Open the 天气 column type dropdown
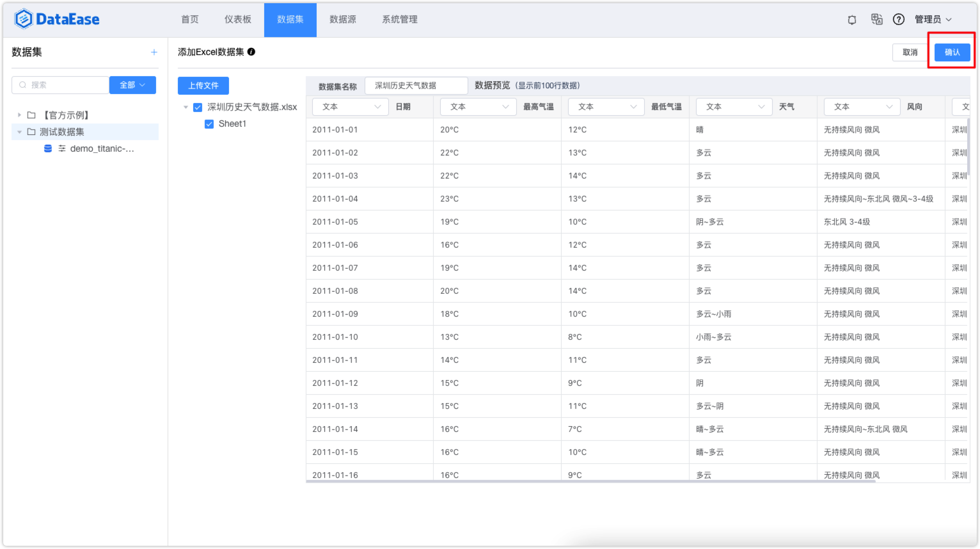Image resolution: width=980 pixels, height=549 pixels. [734, 107]
